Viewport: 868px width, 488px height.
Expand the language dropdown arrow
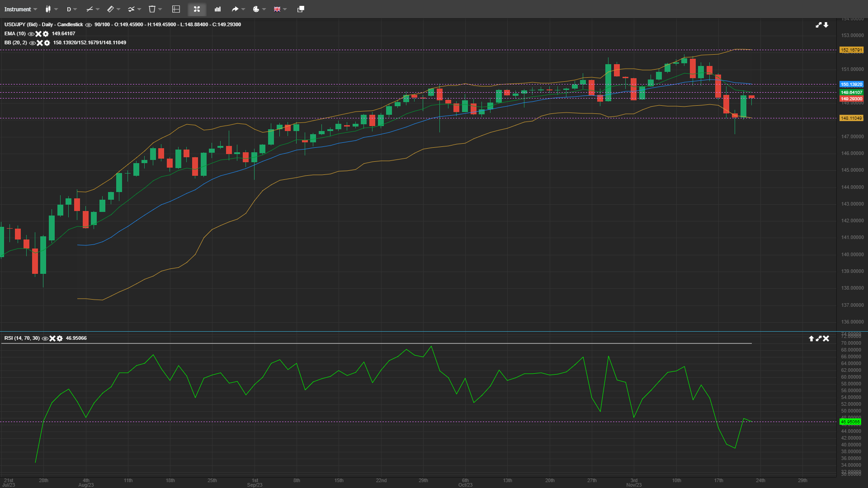[x=285, y=9]
